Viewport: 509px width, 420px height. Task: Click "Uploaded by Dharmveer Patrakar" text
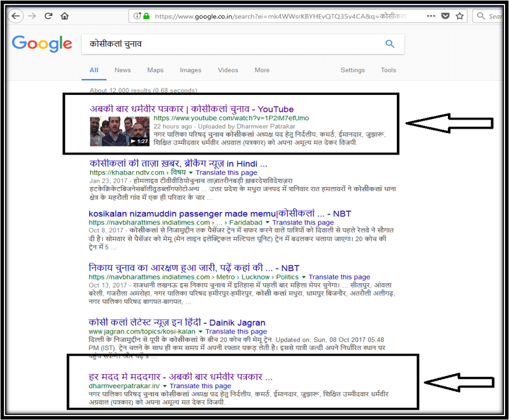(247, 126)
